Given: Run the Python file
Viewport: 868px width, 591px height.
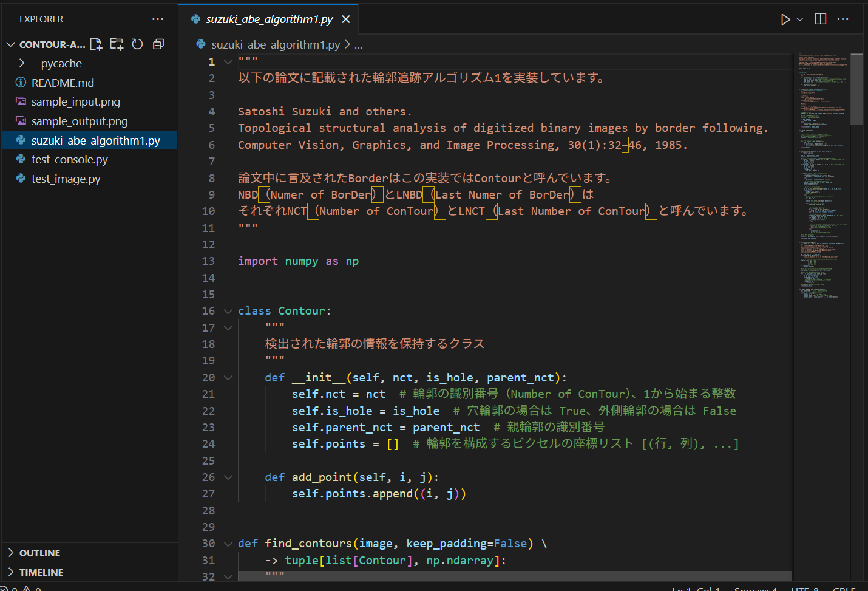Looking at the screenshot, I should tap(785, 19).
